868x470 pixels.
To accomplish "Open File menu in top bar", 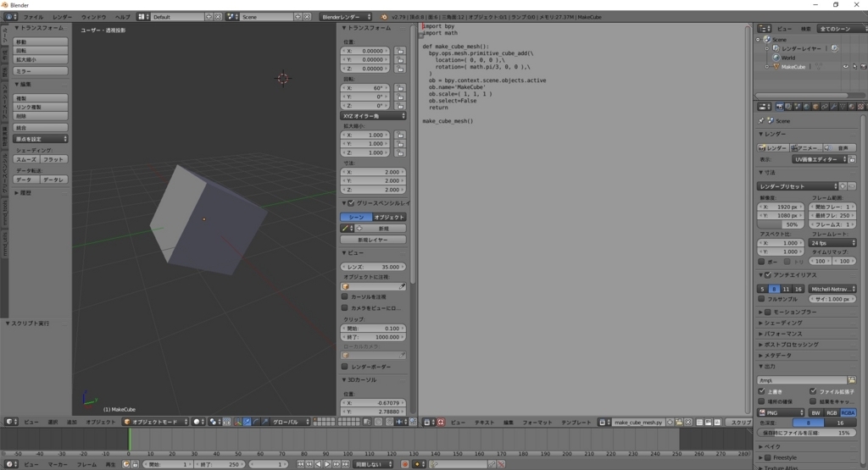I will click(33, 17).
